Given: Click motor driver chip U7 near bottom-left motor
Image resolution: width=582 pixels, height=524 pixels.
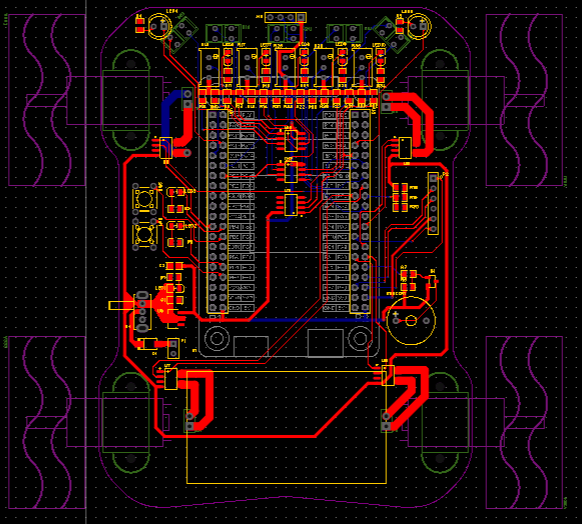Looking at the screenshot, I should [170, 378].
